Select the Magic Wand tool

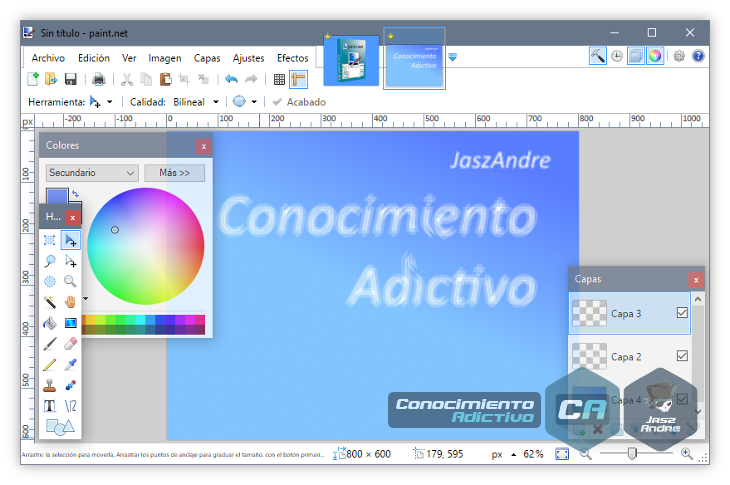pyautogui.click(x=50, y=302)
